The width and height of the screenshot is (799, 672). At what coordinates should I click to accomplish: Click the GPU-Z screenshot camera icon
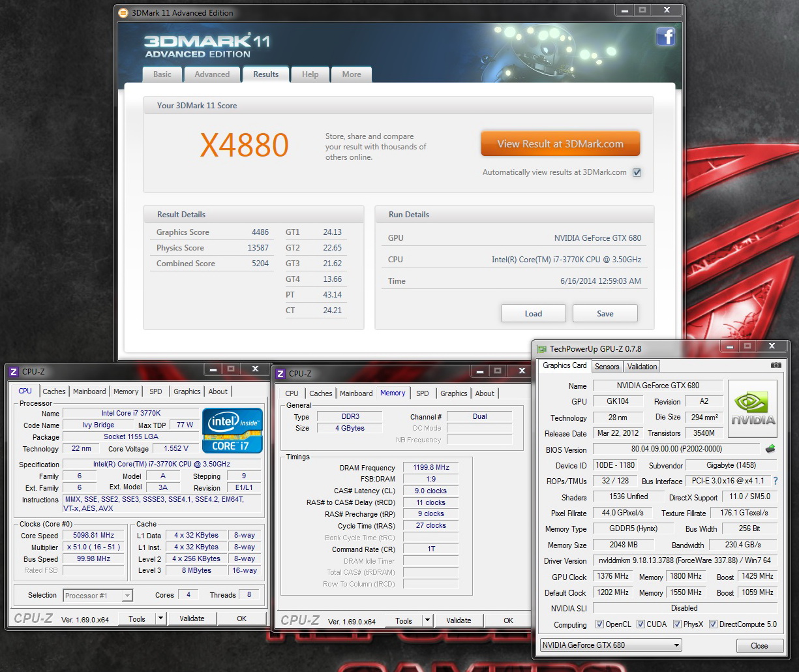pos(776,365)
